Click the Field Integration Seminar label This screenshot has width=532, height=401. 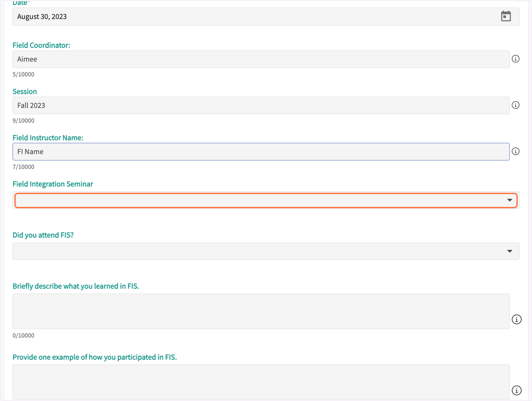coord(53,184)
